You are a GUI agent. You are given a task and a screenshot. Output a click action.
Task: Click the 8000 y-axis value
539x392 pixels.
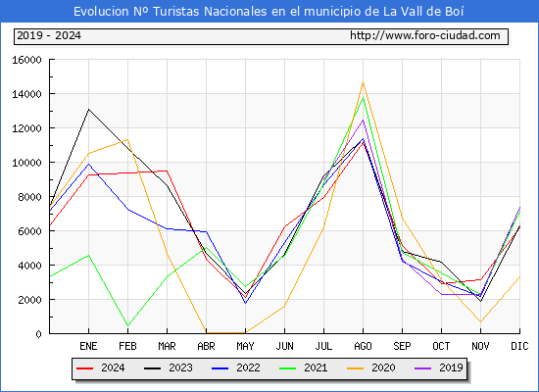[x=30, y=197]
